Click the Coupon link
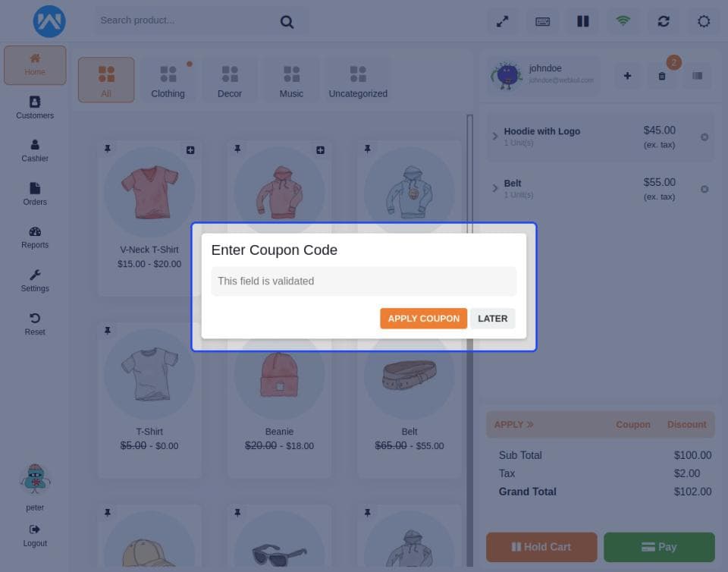728x572 pixels. tap(632, 424)
